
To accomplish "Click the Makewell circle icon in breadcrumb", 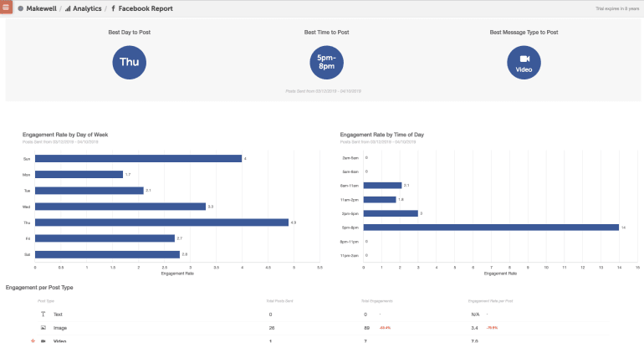I will [21, 8].
